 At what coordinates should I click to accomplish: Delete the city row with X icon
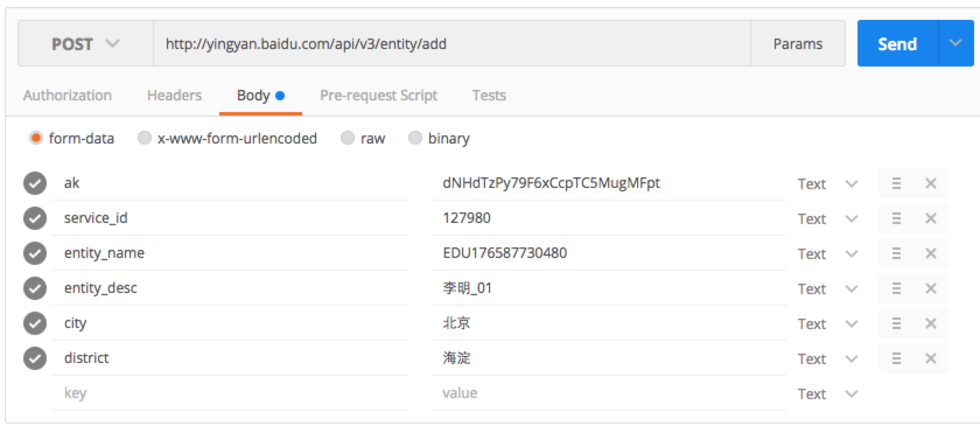[x=930, y=323]
